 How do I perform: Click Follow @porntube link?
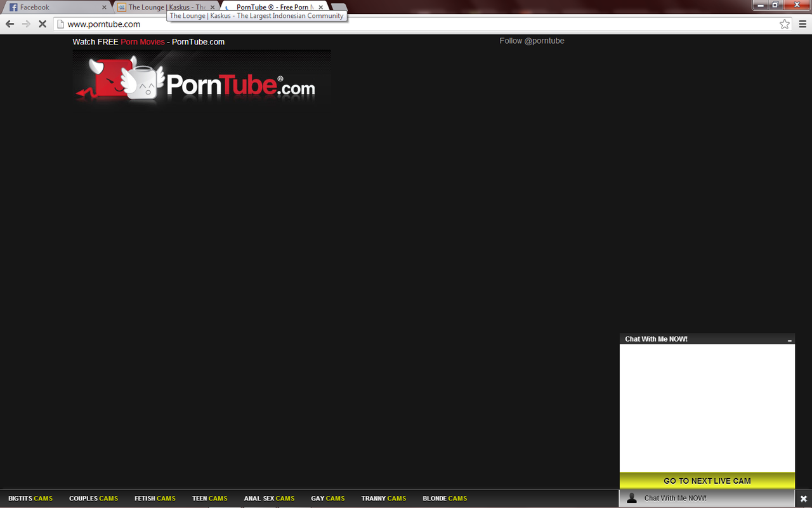point(532,41)
